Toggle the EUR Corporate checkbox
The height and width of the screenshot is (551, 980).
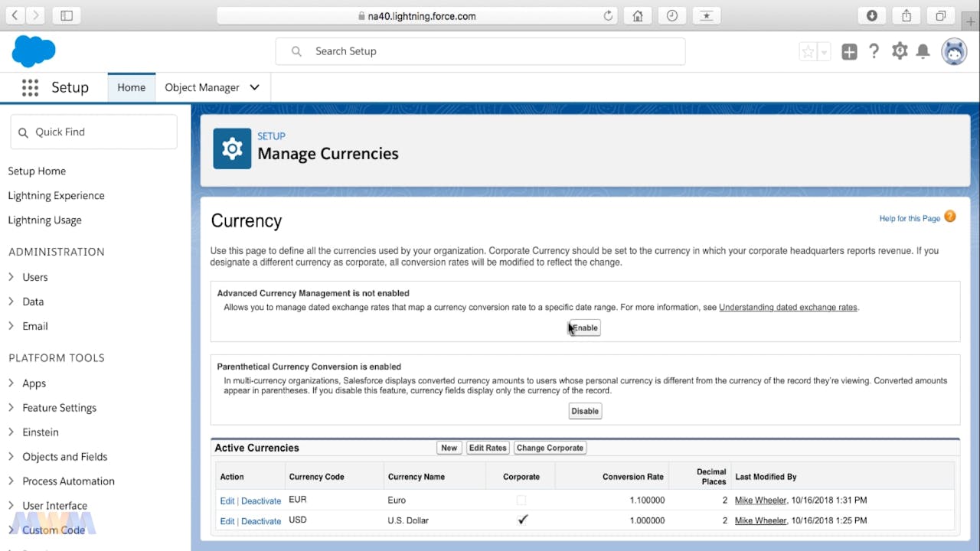(521, 500)
